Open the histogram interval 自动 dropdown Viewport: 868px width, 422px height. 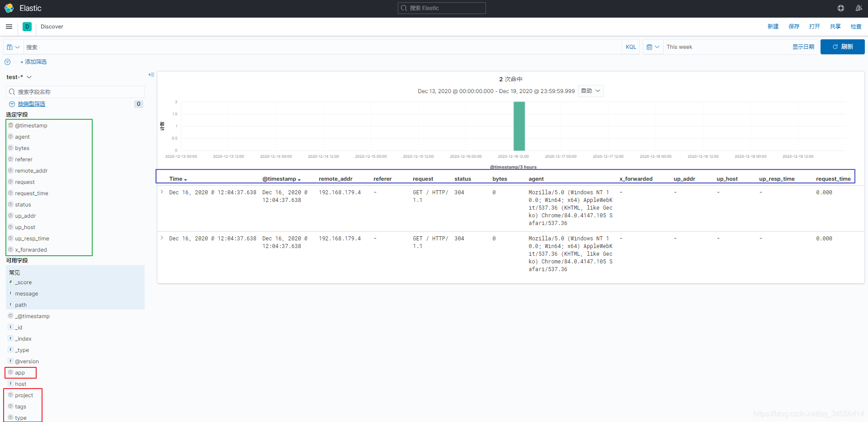[x=591, y=91]
